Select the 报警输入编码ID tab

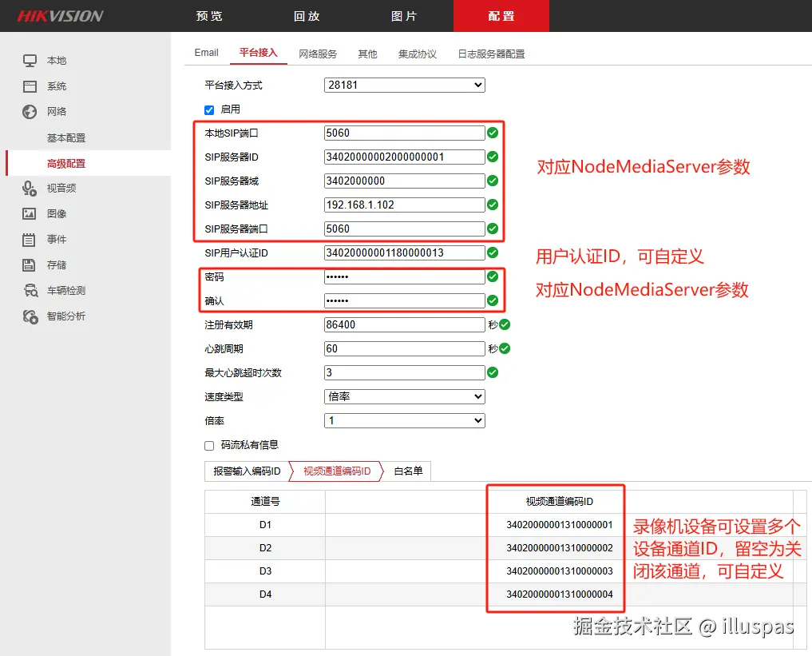tap(247, 471)
